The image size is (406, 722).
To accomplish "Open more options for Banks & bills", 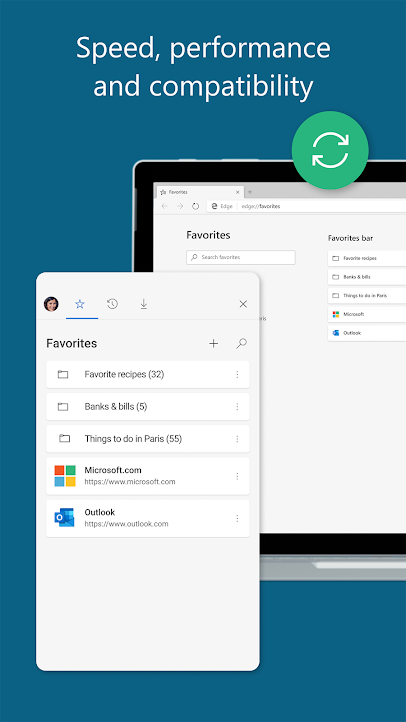I will click(238, 407).
